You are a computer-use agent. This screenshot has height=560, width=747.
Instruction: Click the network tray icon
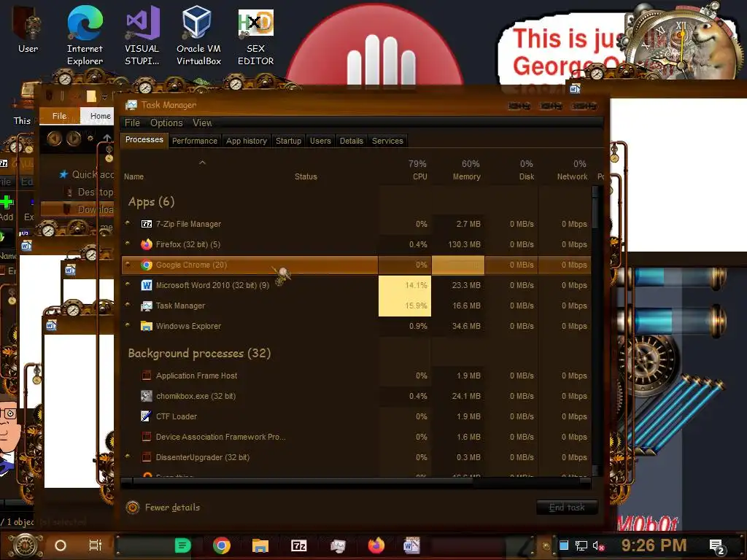point(581,545)
